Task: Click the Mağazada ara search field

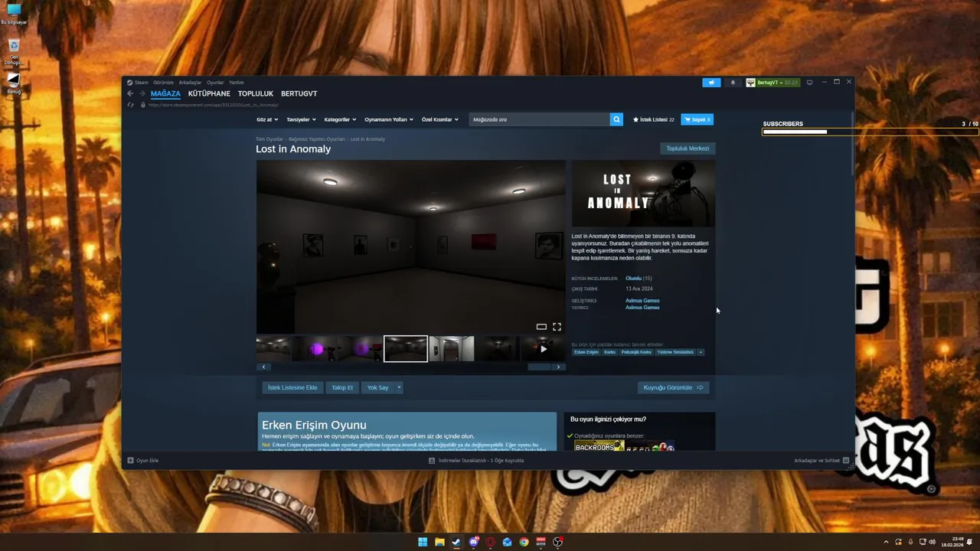Action: coord(540,119)
